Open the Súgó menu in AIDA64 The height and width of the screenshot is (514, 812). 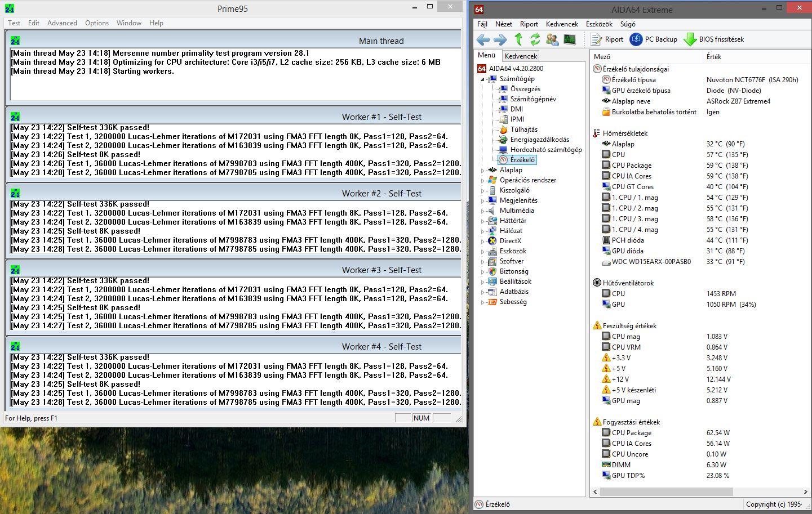[x=628, y=24]
